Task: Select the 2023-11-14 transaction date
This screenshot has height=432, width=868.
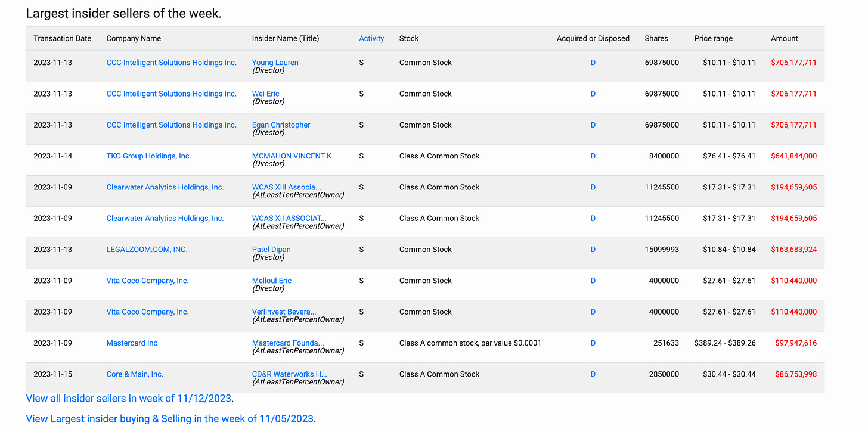Action: [52, 156]
